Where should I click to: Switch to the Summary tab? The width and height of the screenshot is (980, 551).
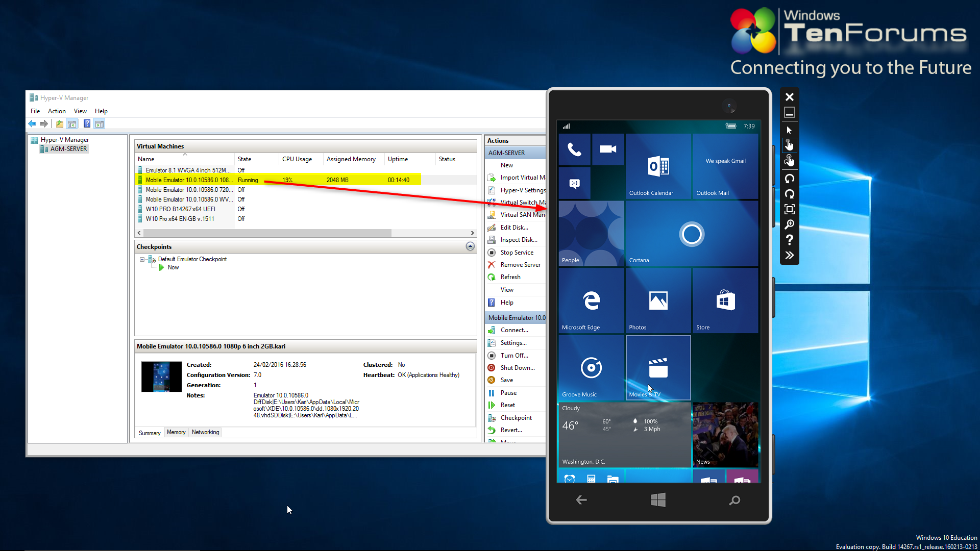[150, 433]
